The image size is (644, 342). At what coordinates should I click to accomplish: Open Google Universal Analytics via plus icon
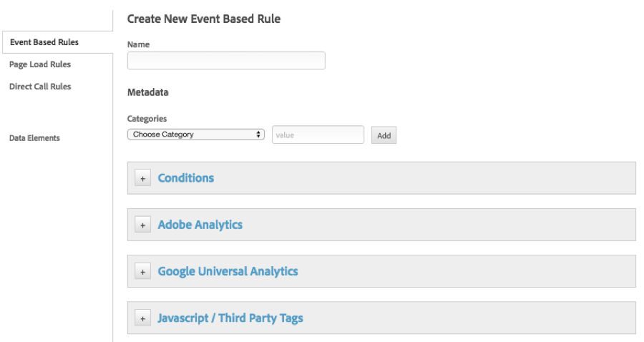(142, 271)
